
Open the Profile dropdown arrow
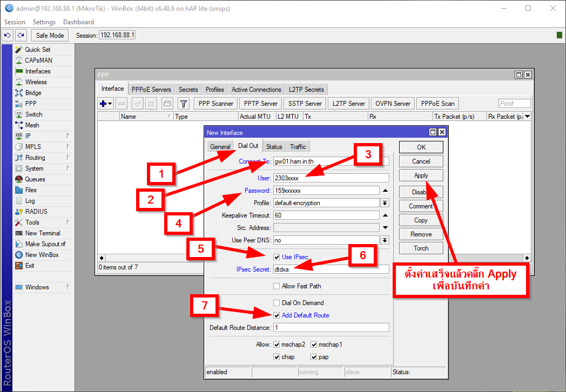pyautogui.click(x=385, y=203)
